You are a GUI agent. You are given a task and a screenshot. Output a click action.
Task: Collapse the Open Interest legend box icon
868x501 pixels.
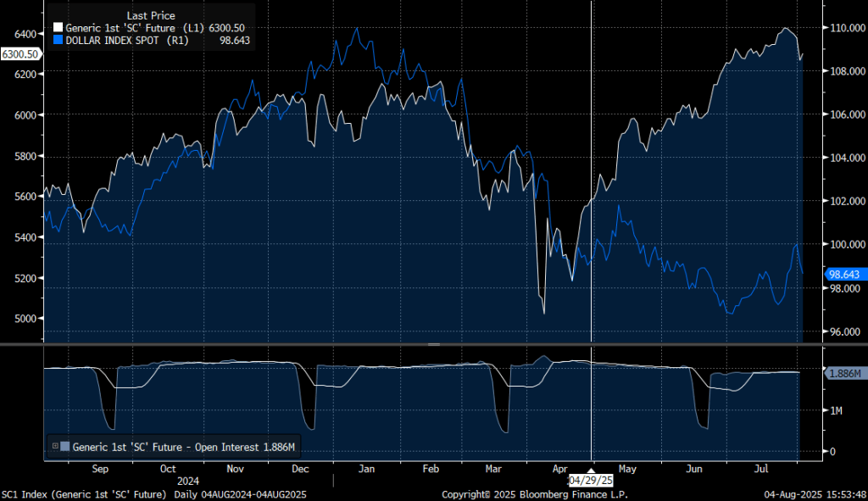pyautogui.click(x=56, y=446)
